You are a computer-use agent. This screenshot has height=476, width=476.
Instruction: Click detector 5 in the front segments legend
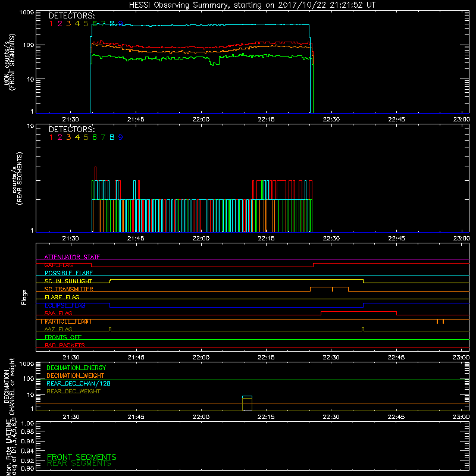point(86,24)
